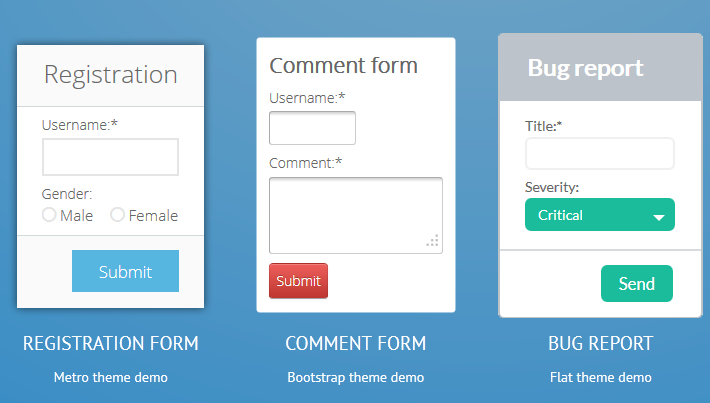
Task: Click the Severity dropdown arrow
Action: [659, 217]
